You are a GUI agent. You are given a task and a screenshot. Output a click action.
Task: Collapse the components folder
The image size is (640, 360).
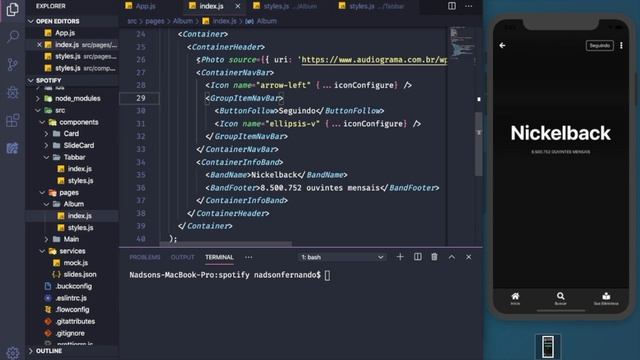42,122
